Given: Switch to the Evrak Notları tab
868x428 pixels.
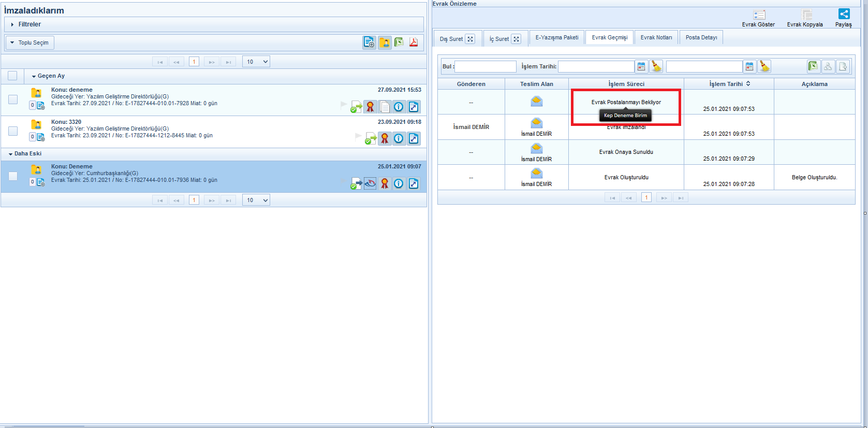Looking at the screenshot, I should (x=656, y=37).
